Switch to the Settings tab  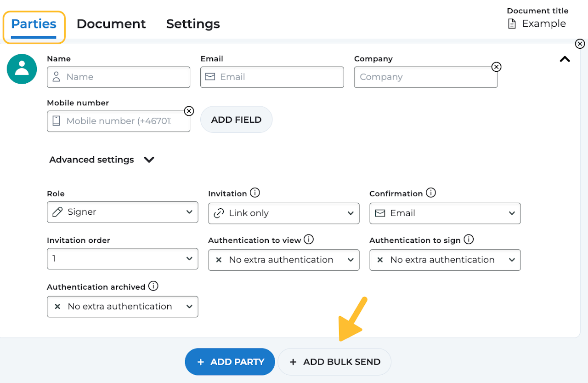pos(193,24)
